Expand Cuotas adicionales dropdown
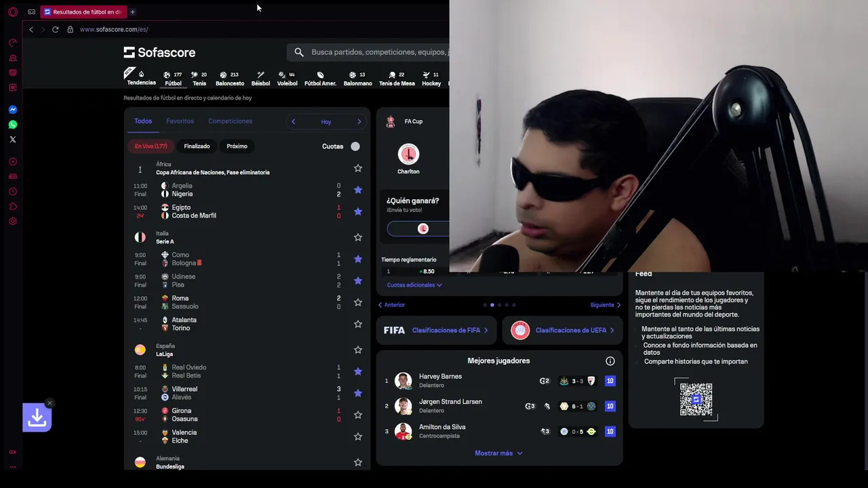This screenshot has width=868, height=488. pos(414,285)
